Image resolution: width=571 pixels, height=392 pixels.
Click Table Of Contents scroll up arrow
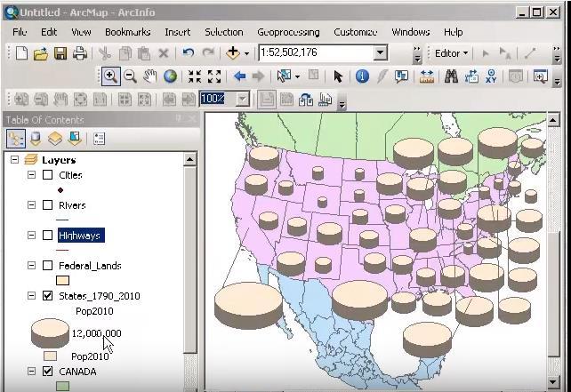point(189,159)
